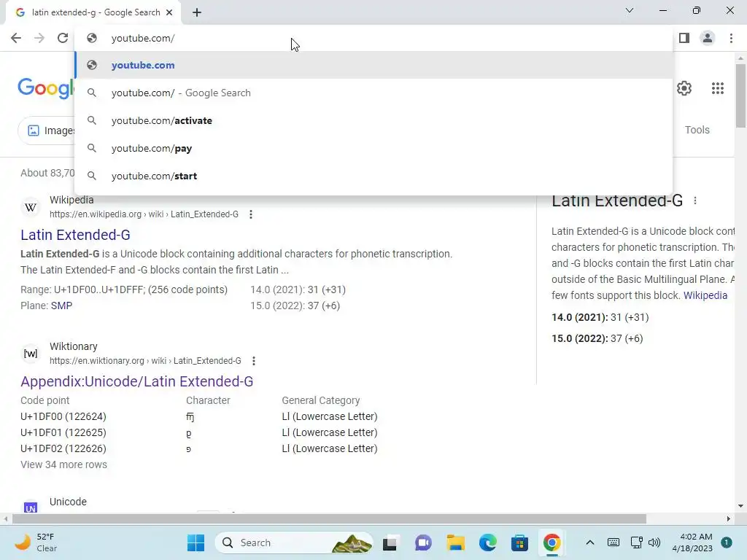
Task: Open File Explorer from taskbar
Action: (x=455, y=542)
